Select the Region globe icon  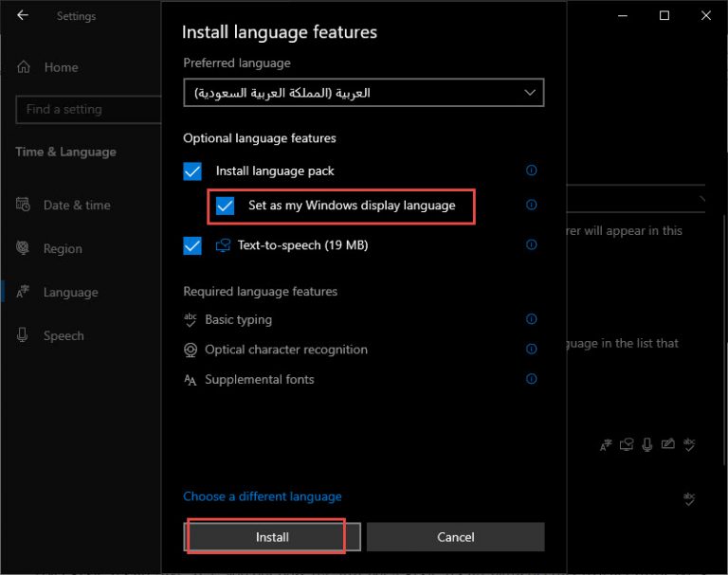[x=23, y=248]
